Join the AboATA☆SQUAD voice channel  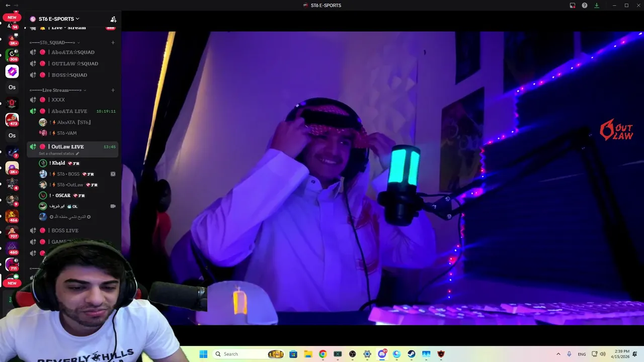pyautogui.click(x=73, y=52)
